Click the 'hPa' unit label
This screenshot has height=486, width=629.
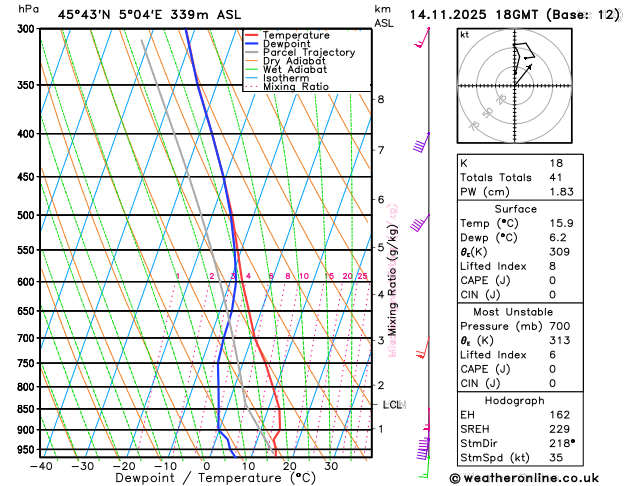point(28,9)
